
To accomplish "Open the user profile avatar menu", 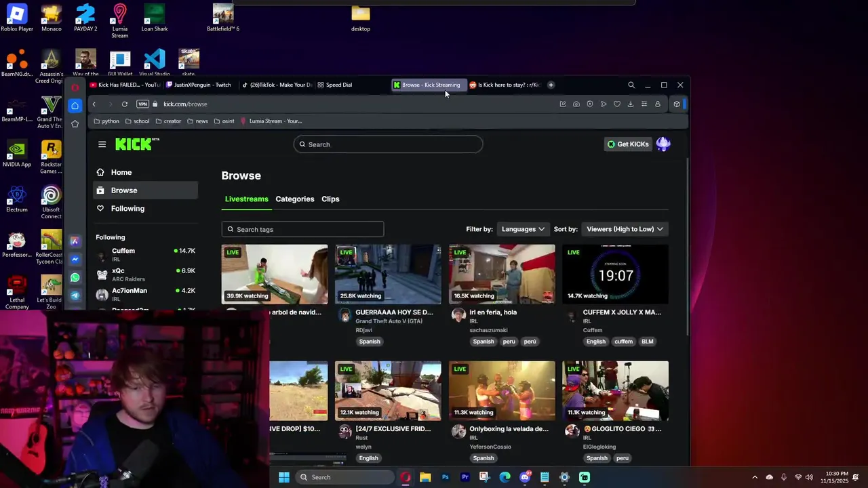I will (x=663, y=144).
